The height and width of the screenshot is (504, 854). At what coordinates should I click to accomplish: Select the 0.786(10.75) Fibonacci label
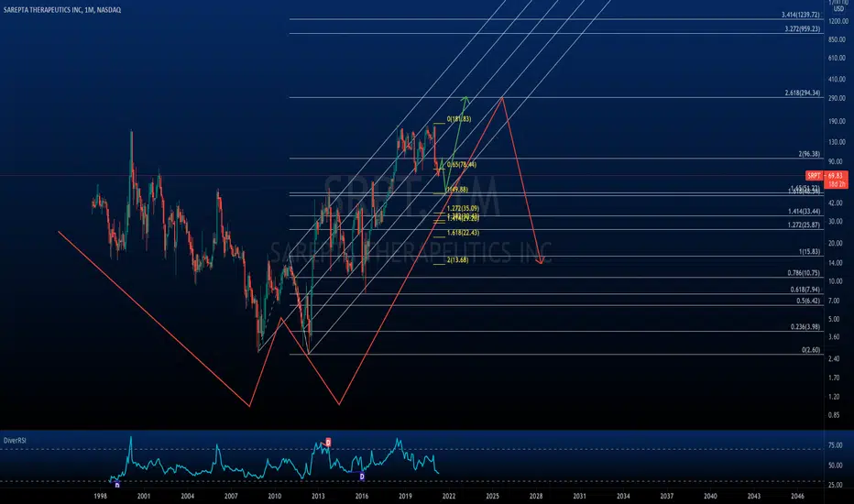click(x=804, y=273)
